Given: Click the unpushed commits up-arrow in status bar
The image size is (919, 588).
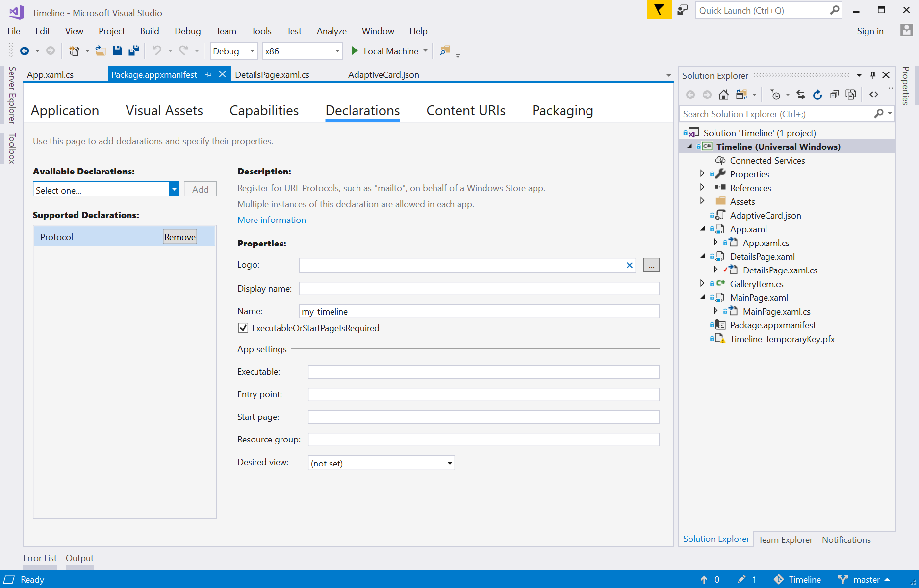Looking at the screenshot, I should [x=704, y=579].
